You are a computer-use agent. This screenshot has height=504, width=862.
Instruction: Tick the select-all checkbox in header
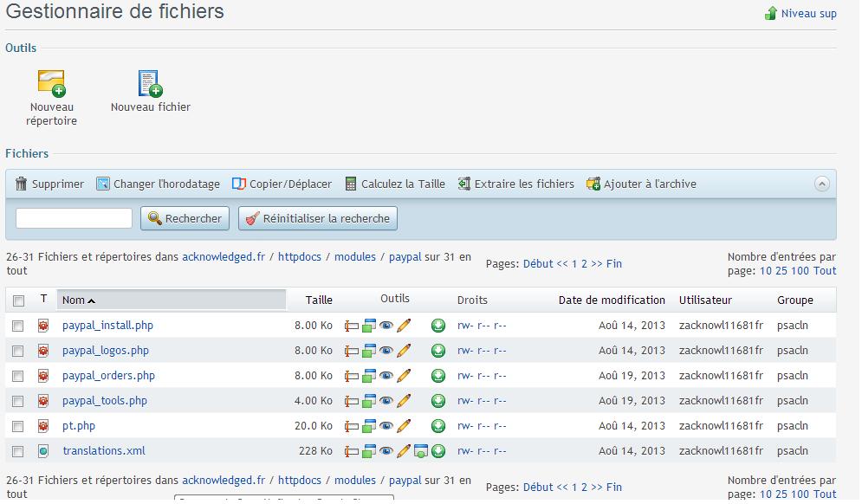click(x=19, y=300)
